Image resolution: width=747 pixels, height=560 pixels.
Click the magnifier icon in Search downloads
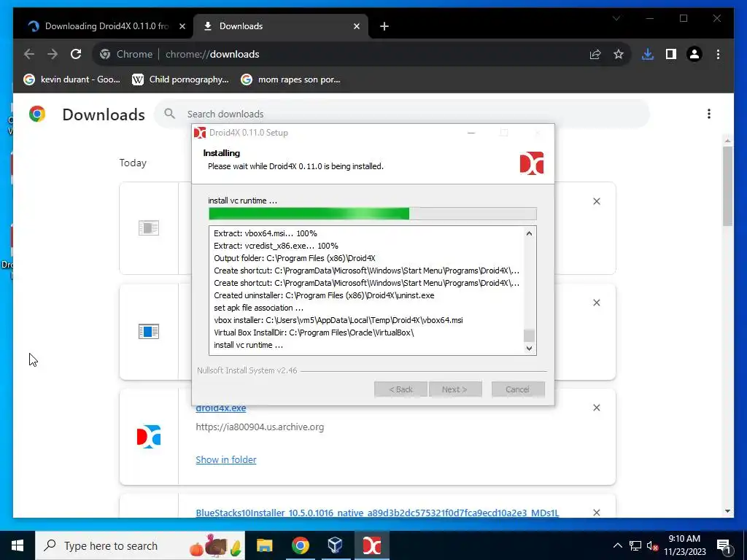tap(169, 114)
